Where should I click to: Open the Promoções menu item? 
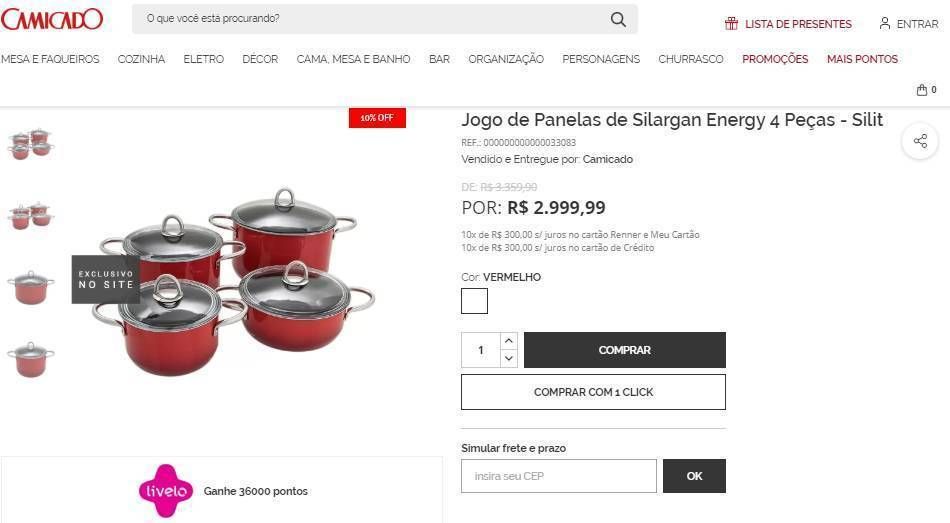point(775,59)
